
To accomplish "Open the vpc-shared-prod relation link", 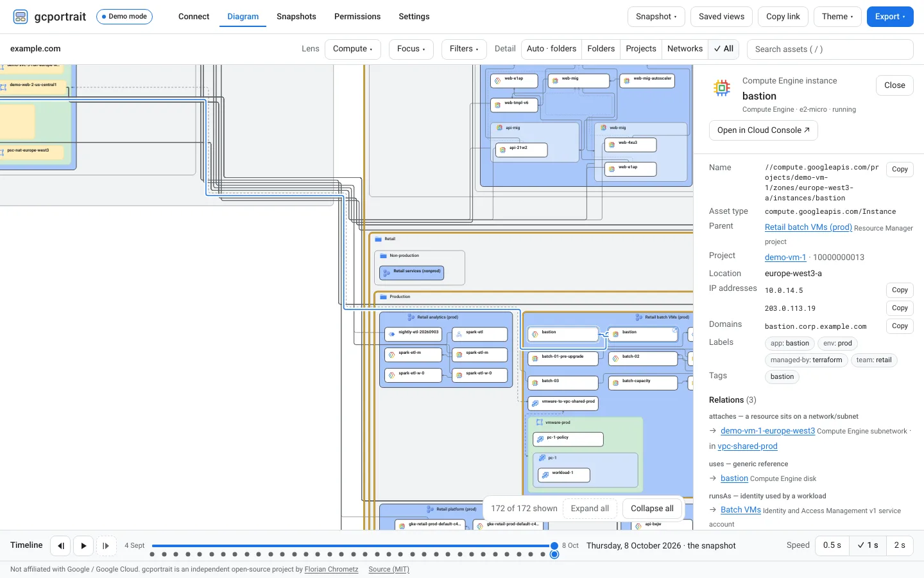I will click(x=748, y=446).
